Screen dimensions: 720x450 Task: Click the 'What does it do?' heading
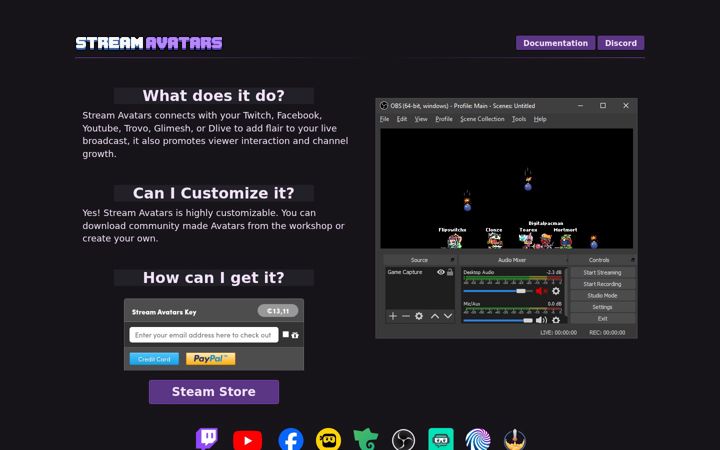(x=214, y=96)
